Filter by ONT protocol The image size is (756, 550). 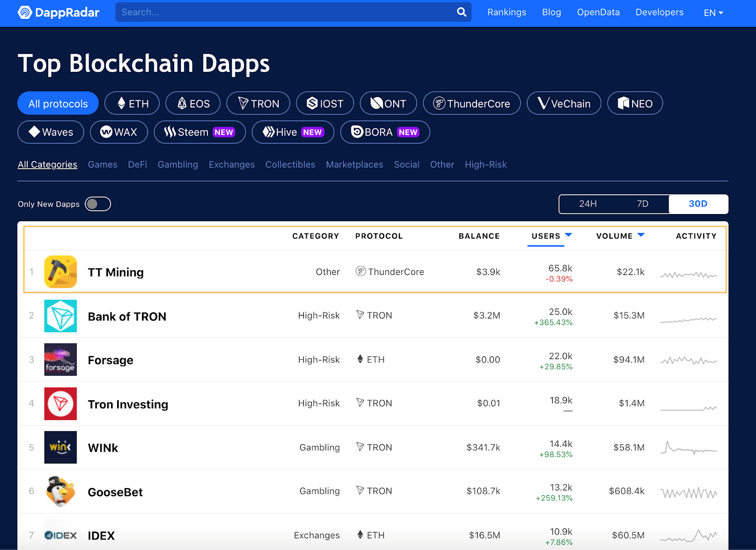tap(388, 103)
